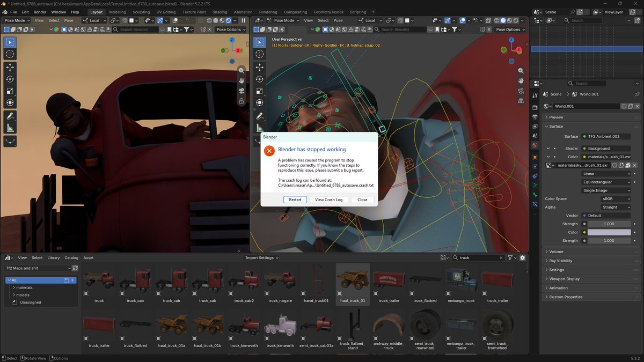The height and width of the screenshot is (362, 644).
Task: Open the Equirectangular projection dropdown
Action: tap(606, 182)
